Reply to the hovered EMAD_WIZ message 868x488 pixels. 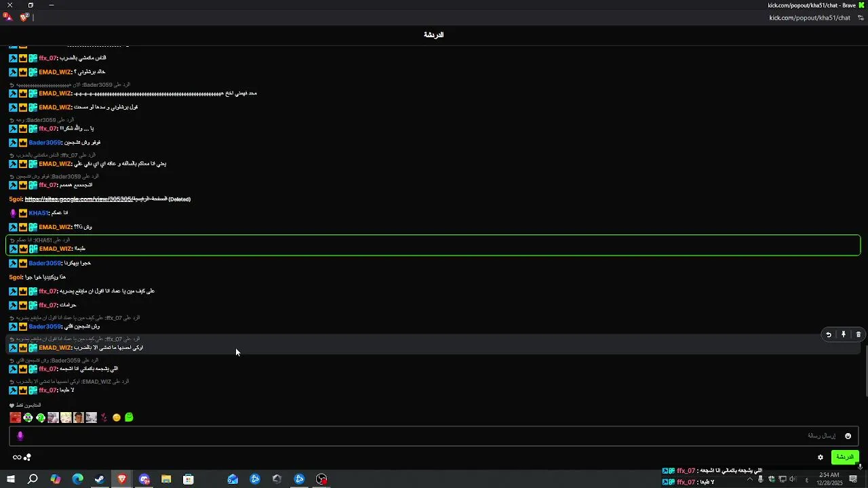828,334
